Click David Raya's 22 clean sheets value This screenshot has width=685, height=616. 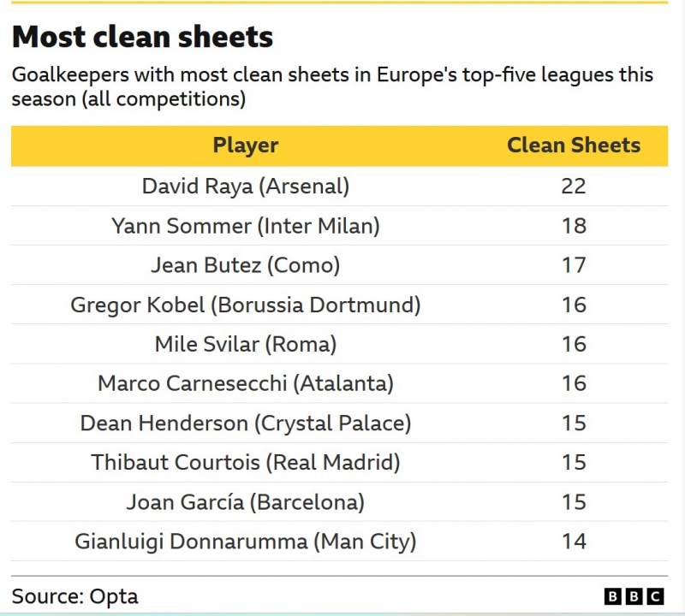tap(574, 186)
